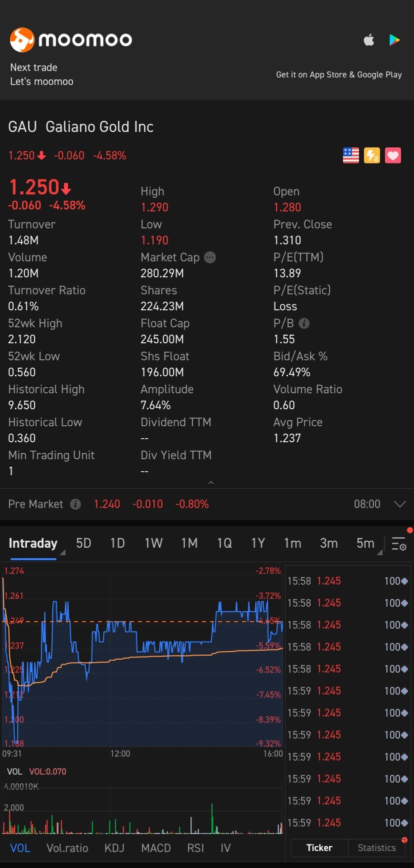414x868 pixels.
Task: Tap the Pre Market info icon
Action: (x=75, y=504)
